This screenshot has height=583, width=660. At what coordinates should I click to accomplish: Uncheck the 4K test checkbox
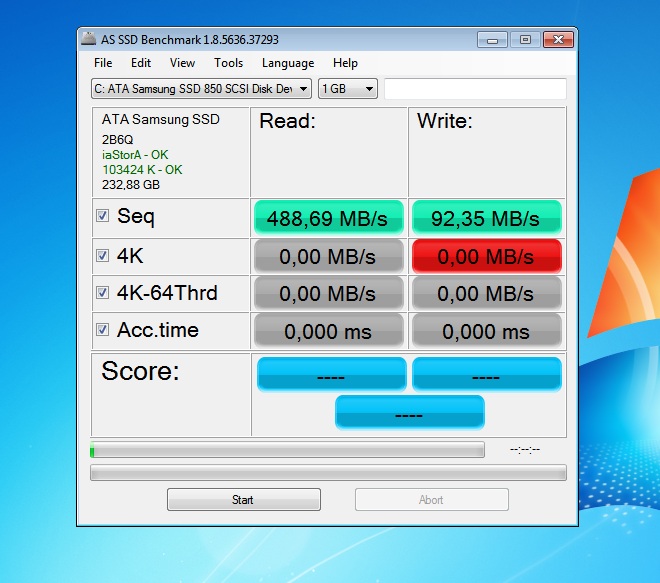click(x=102, y=256)
